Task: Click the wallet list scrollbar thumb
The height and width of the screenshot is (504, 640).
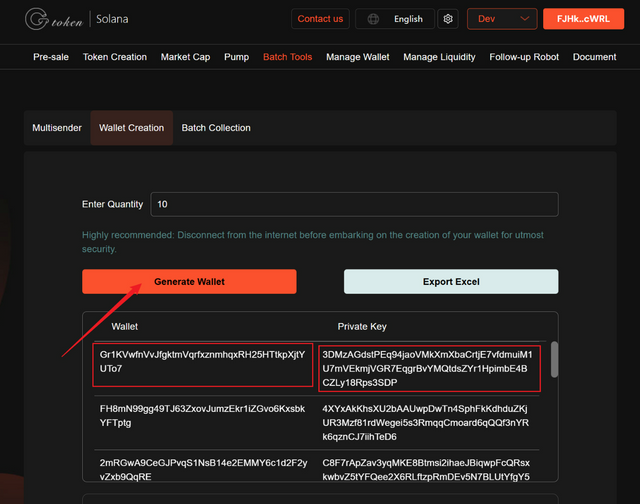Action: pyautogui.click(x=554, y=360)
